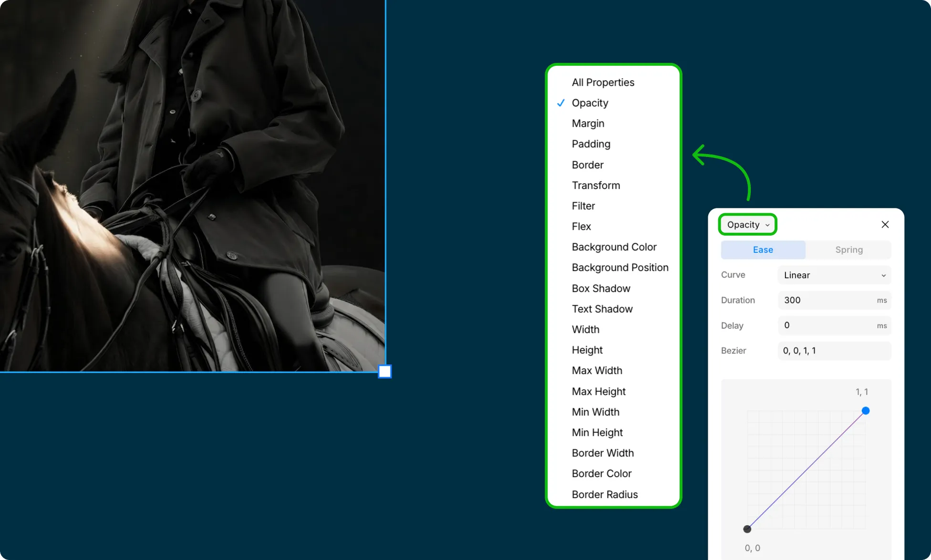Switch to the Ease tab
Viewport: 931px width, 560px height.
[x=763, y=249]
